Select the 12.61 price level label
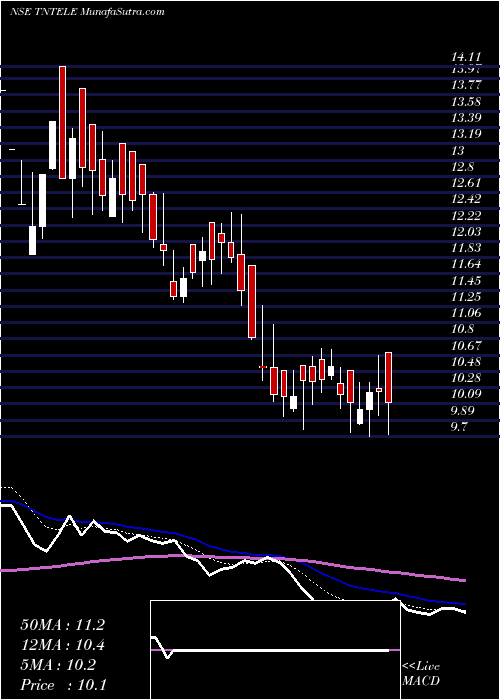The height and width of the screenshot is (700, 500). point(466,183)
